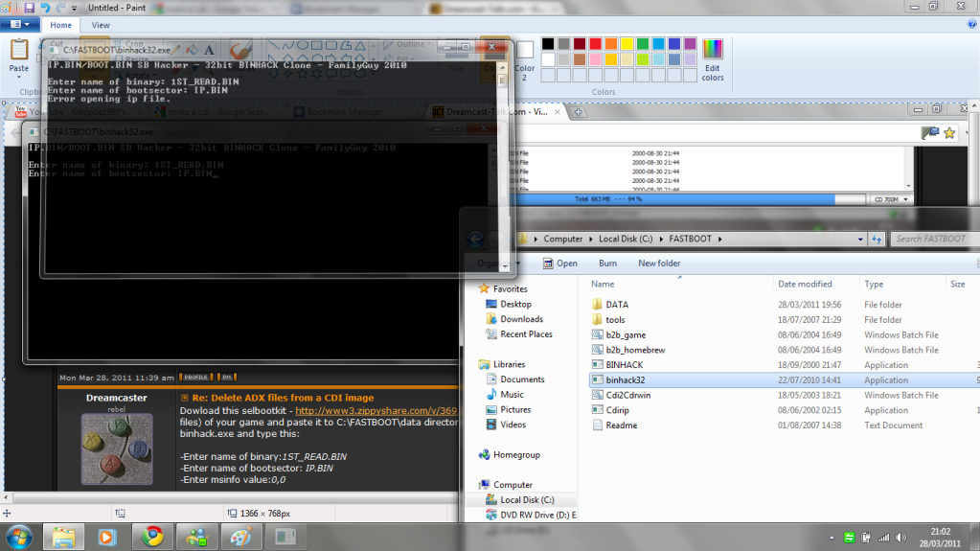
Task: Select the b2b_homebrew batch file
Action: (635, 350)
